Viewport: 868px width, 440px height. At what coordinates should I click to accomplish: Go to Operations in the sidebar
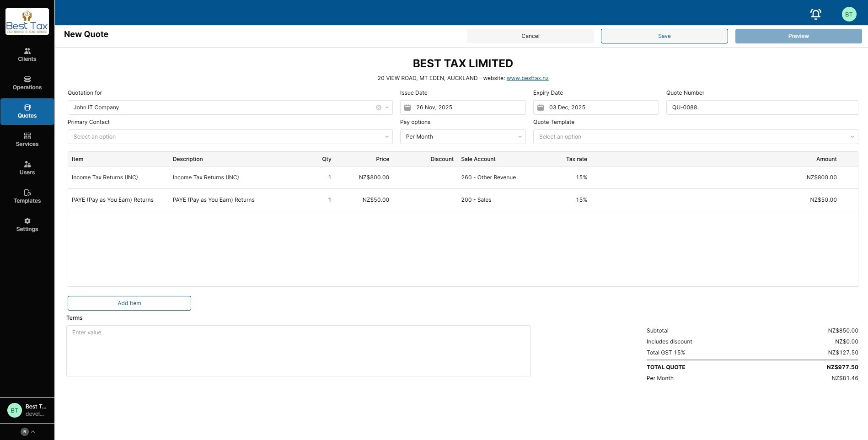(x=27, y=83)
